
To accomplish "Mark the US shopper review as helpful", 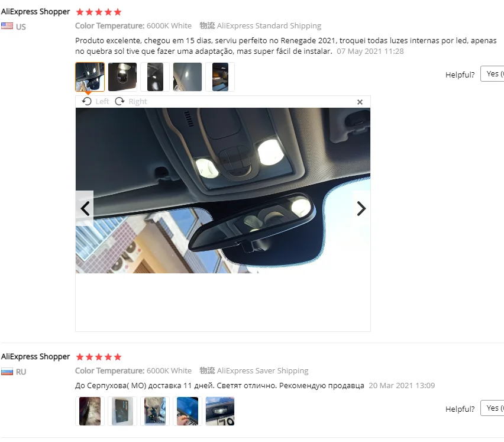I will (492, 74).
